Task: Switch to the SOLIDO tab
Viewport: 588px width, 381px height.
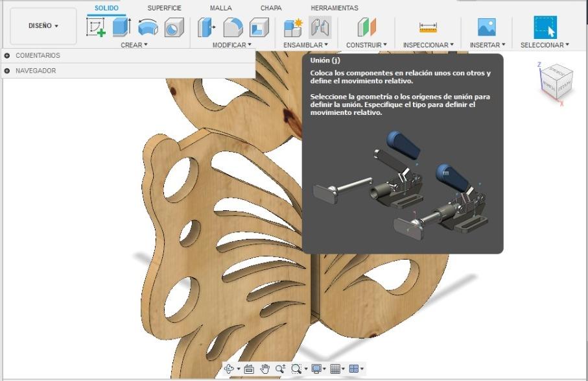Action: [106, 8]
